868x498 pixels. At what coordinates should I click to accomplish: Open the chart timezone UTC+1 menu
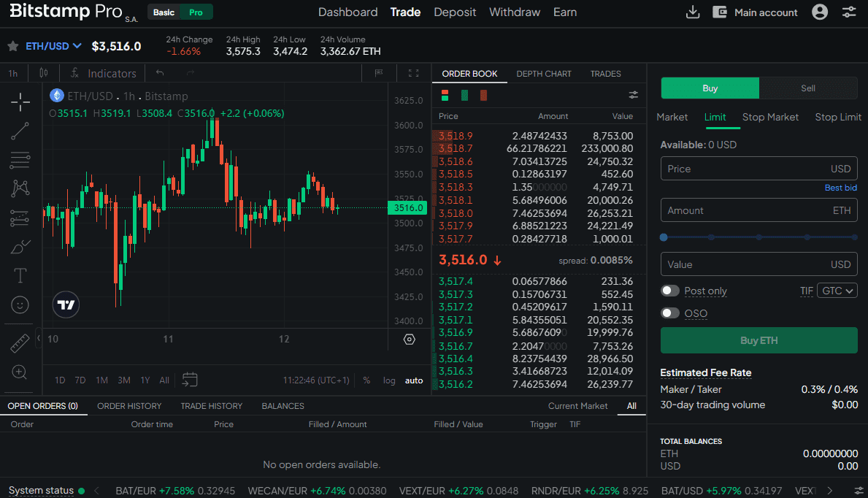[x=316, y=380]
